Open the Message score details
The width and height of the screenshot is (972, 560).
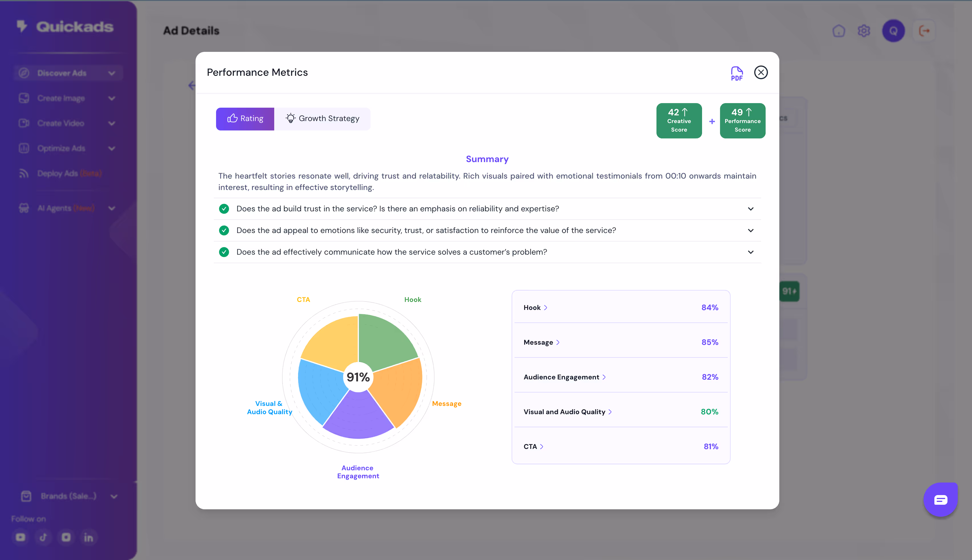[541, 342]
